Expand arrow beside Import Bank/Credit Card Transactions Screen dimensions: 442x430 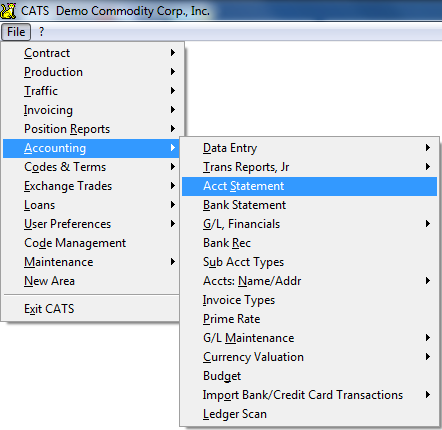pyautogui.click(x=428, y=395)
